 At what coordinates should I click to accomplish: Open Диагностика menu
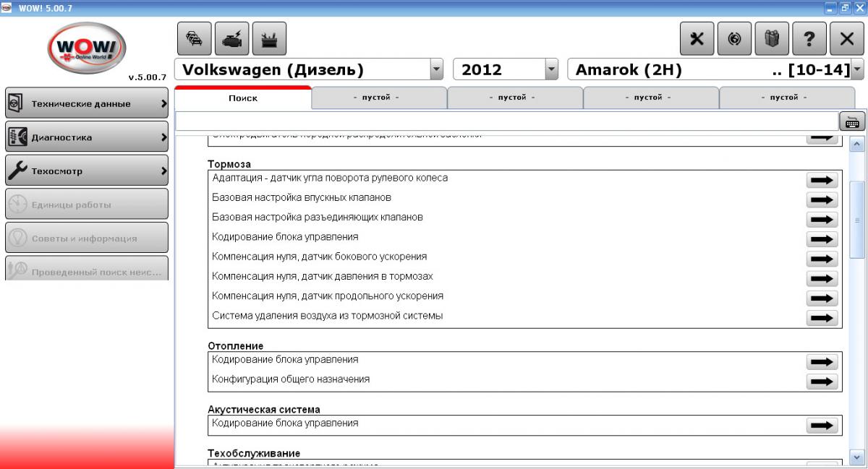[x=87, y=137]
